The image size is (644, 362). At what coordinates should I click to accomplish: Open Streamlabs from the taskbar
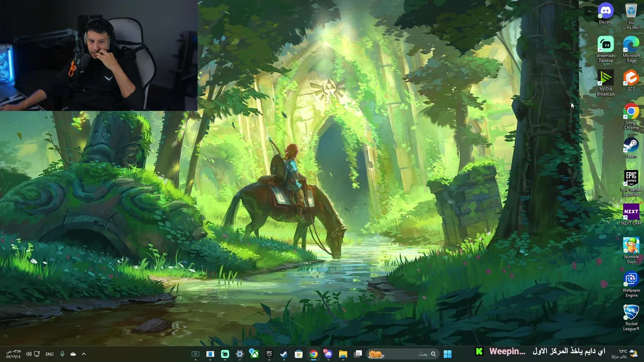pyautogui.click(x=225, y=354)
